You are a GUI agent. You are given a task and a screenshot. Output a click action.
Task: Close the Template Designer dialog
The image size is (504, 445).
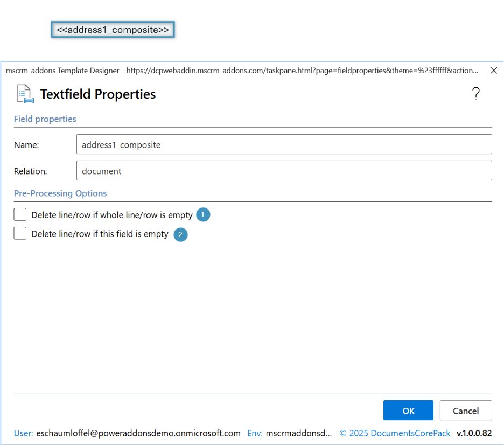point(493,71)
